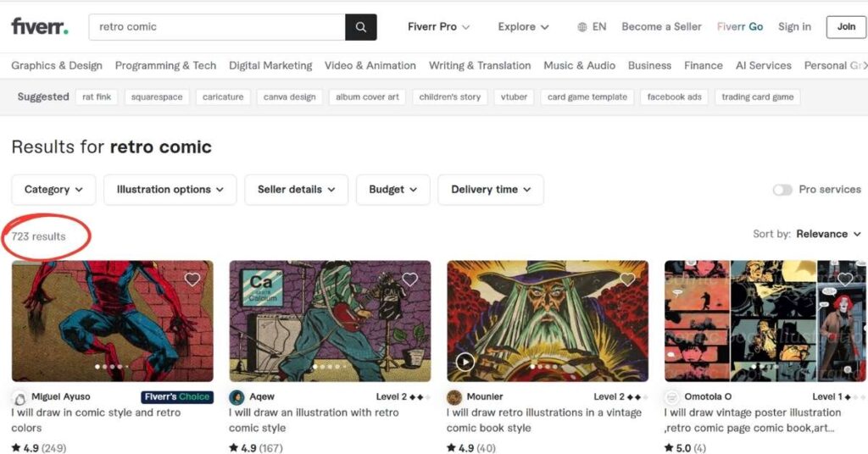Open Omotola O's profile avatar
This screenshot has height=454, width=868.
pyautogui.click(x=672, y=397)
